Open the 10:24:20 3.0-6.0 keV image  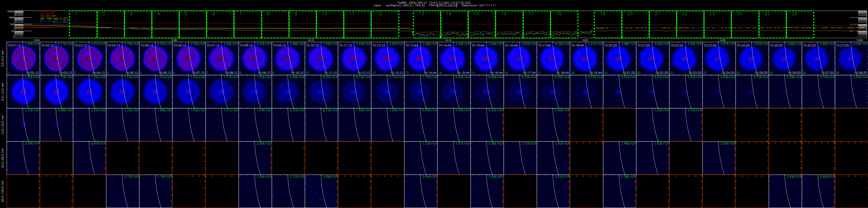pos(752,58)
